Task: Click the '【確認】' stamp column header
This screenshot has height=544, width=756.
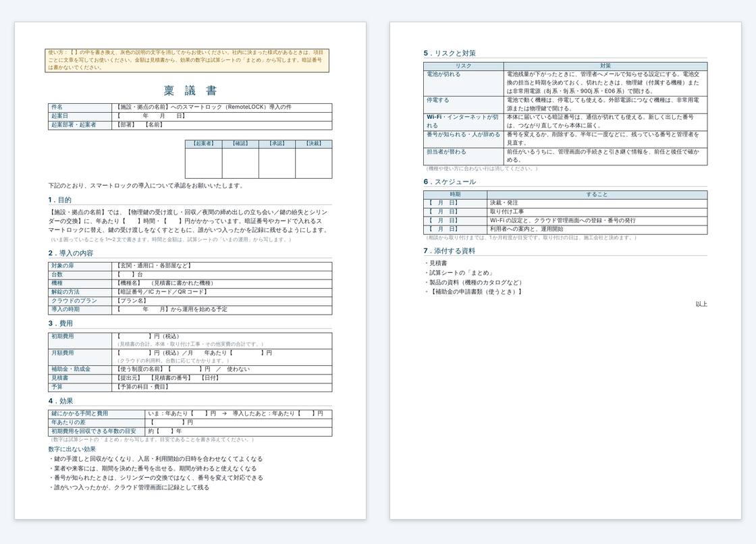Action: pyautogui.click(x=240, y=144)
